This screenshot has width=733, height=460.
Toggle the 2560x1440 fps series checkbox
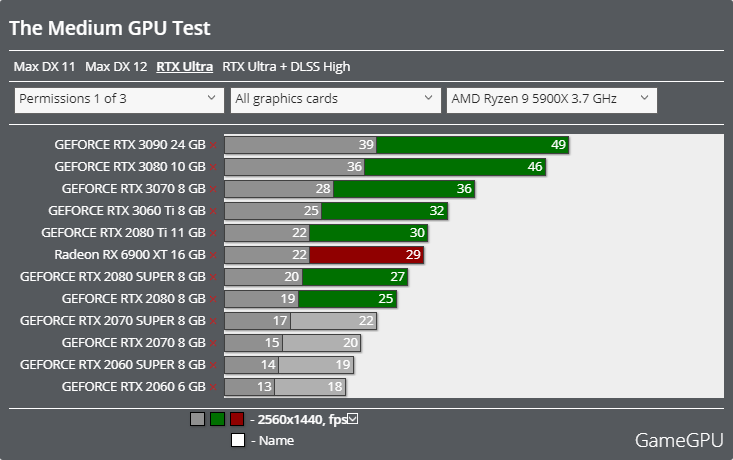tap(353, 419)
